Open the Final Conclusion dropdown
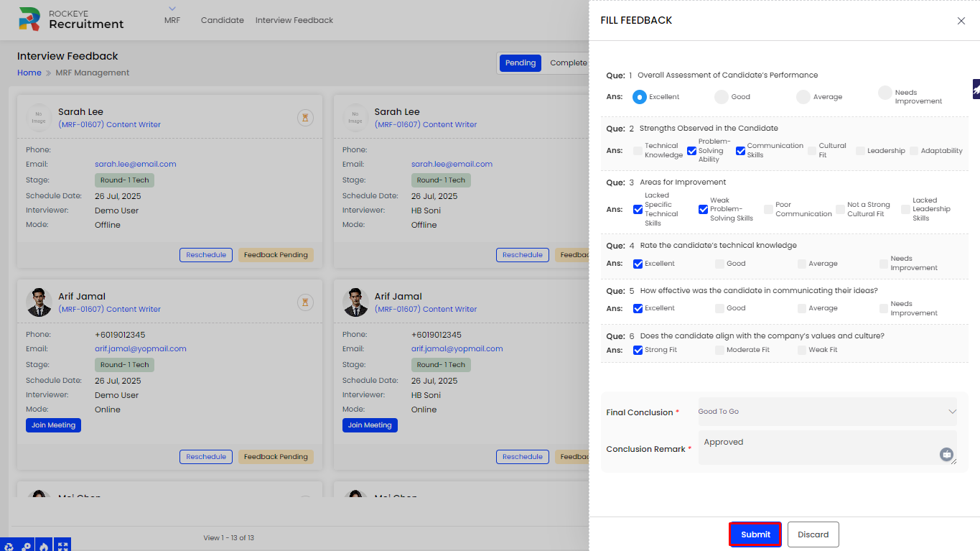 [x=828, y=412]
